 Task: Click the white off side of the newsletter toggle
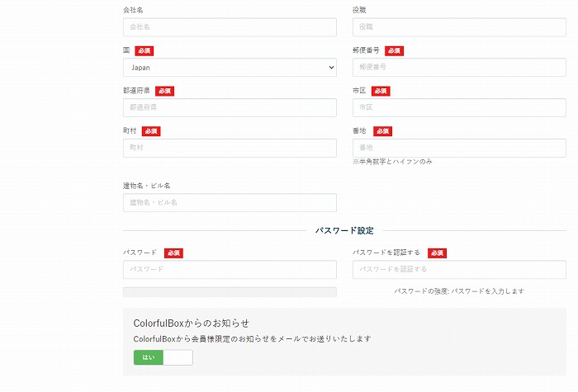(x=178, y=357)
